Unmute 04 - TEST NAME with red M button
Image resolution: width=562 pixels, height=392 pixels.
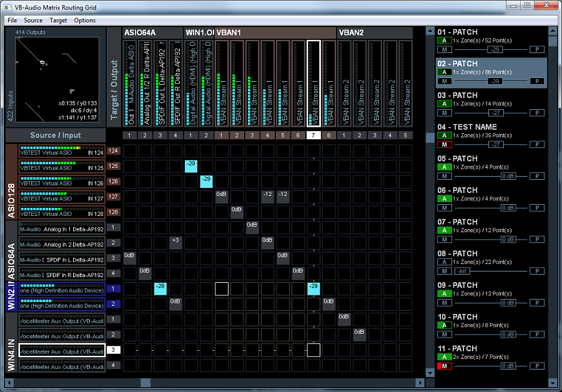point(445,144)
